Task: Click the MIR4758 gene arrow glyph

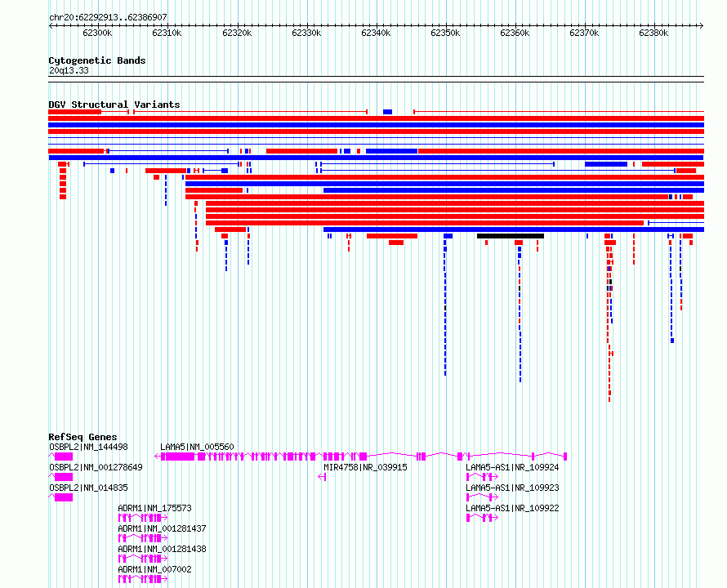Action: tap(322, 477)
